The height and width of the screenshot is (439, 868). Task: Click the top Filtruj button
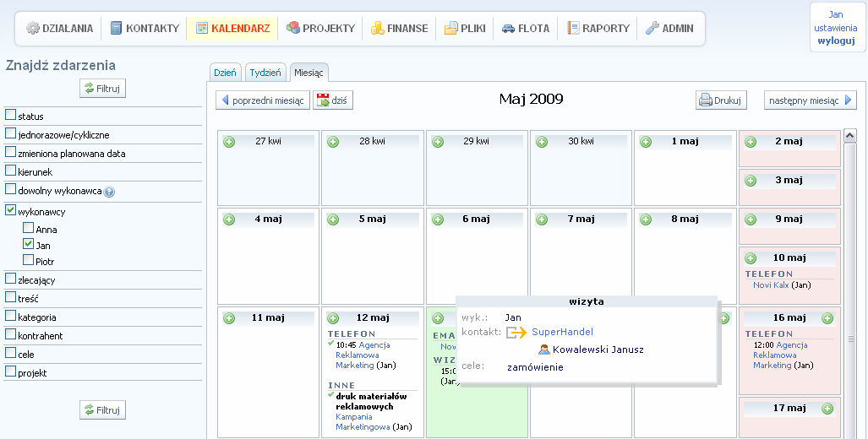102,88
